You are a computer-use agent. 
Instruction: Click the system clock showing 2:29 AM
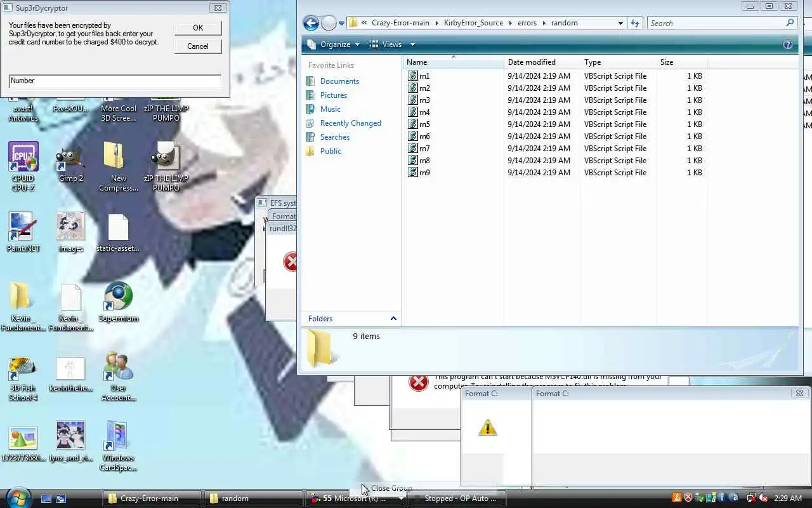click(788, 498)
